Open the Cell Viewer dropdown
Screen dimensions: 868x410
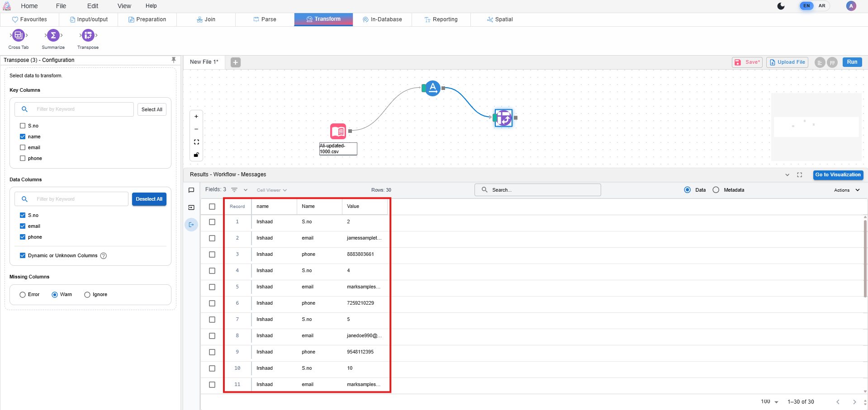[272, 190]
